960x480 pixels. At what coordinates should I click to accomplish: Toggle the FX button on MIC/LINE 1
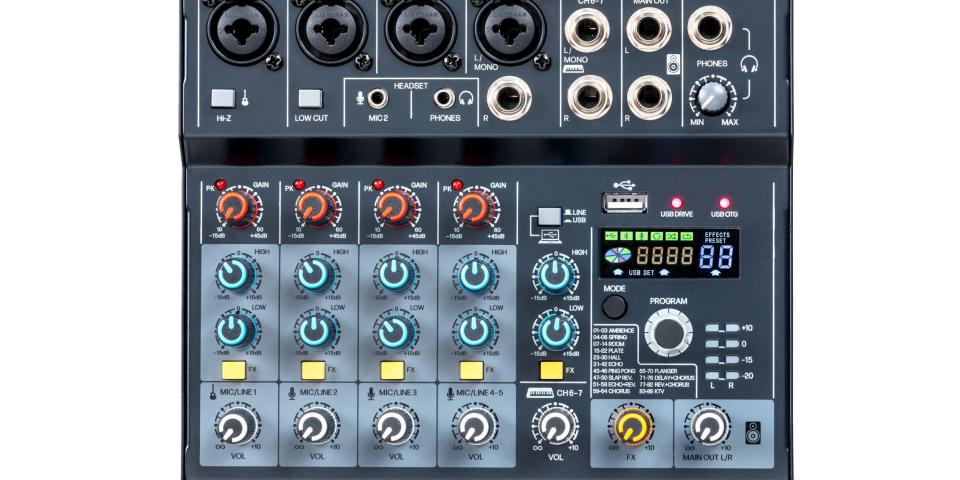(234, 370)
